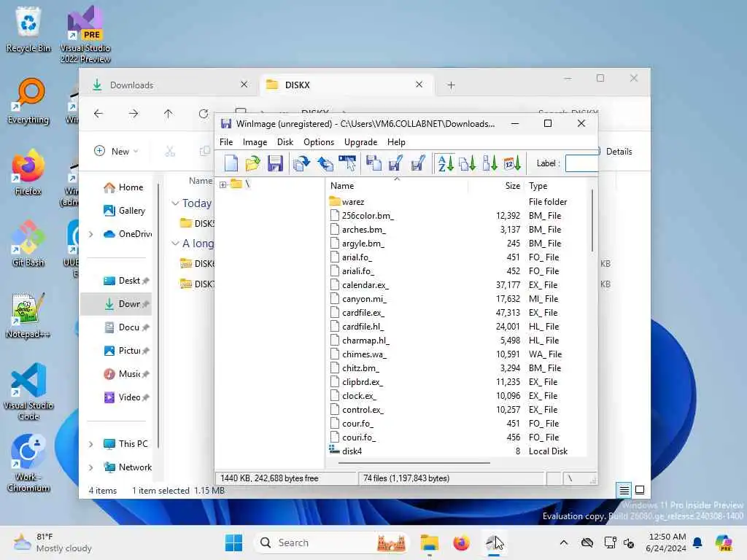Collapse the Today group
Screen dimensions: 747x560
click(x=175, y=203)
